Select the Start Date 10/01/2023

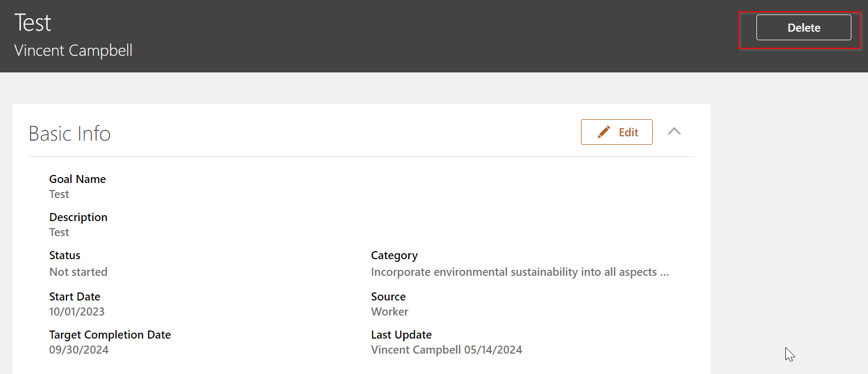[x=77, y=311]
